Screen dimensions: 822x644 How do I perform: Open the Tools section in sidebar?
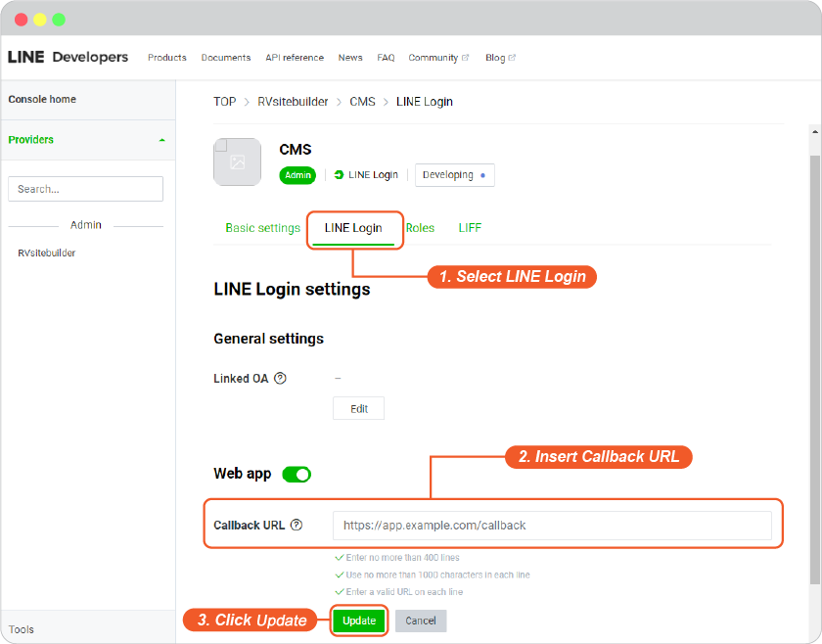pyautogui.click(x=21, y=629)
